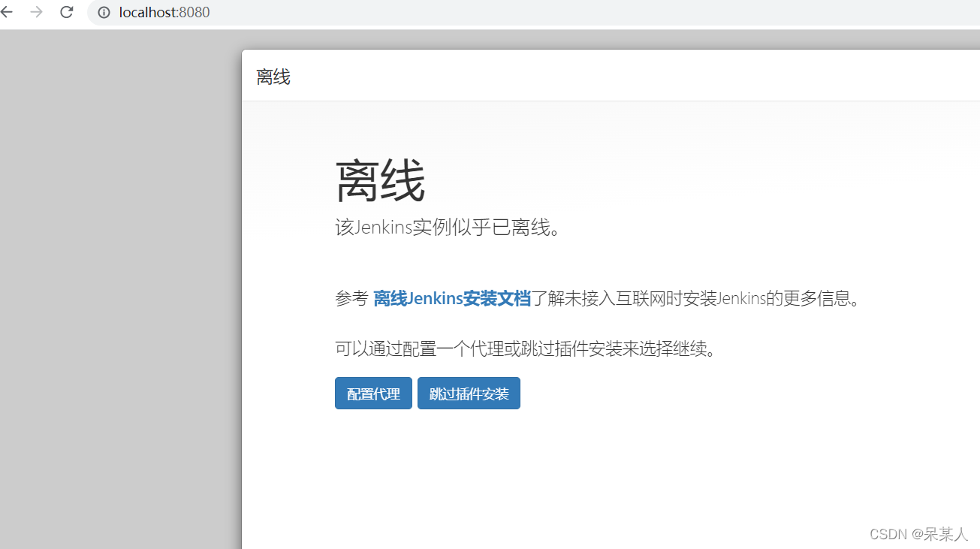Click the text 可以通过配置一个代理或跳过插件安装来选择继续。
The height and width of the screenshot is (549, 980).
point(526,348)
